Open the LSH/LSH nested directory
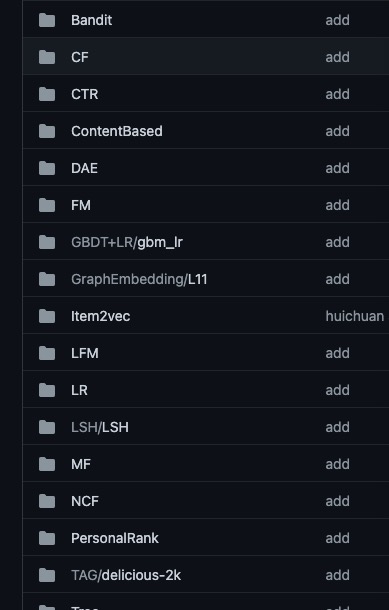 point(100,427)
